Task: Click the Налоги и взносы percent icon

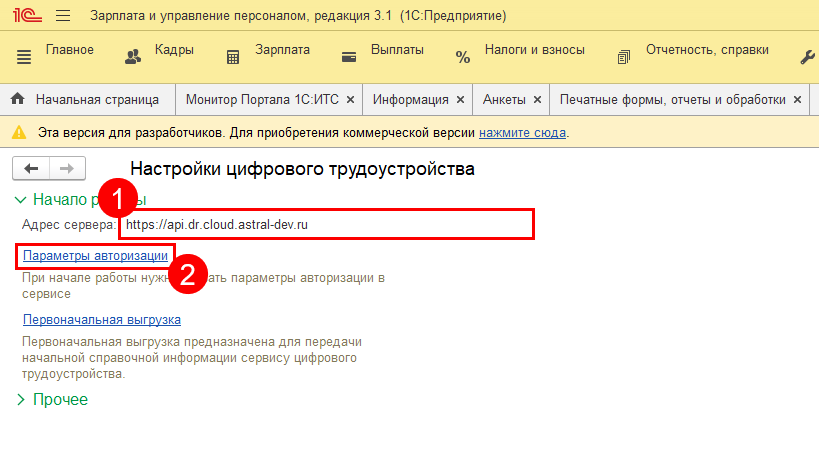Action: pyautogui.click(x=462, y=57)
